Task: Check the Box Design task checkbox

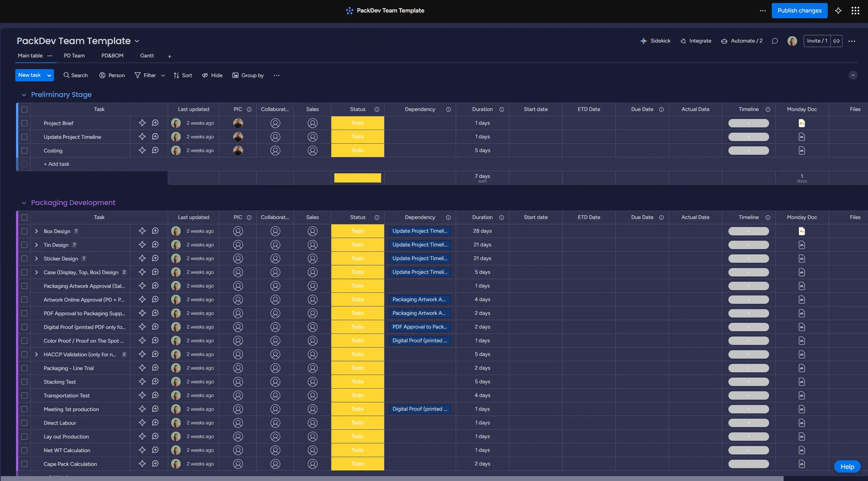Action: [24, 231]
